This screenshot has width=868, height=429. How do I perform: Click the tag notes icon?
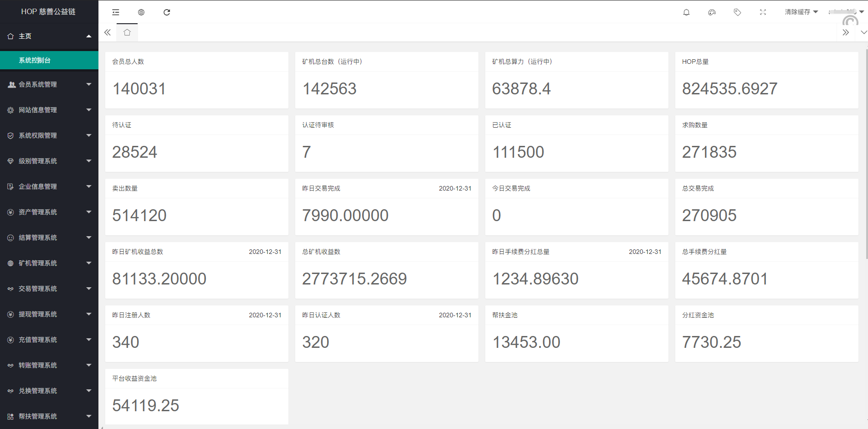(737, 12)
